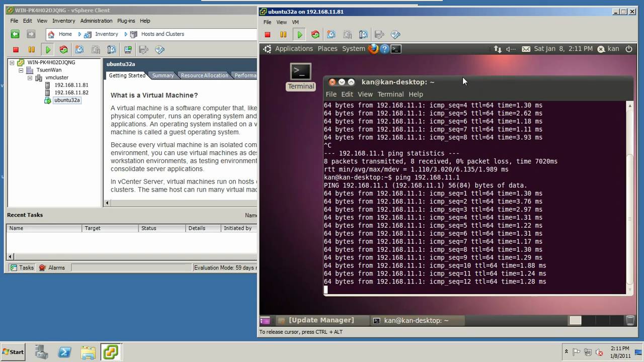Select host 192.168.11.82 in inventory tree
The width and height of the screenshot is (644, 362).
[x=71, y=93]
